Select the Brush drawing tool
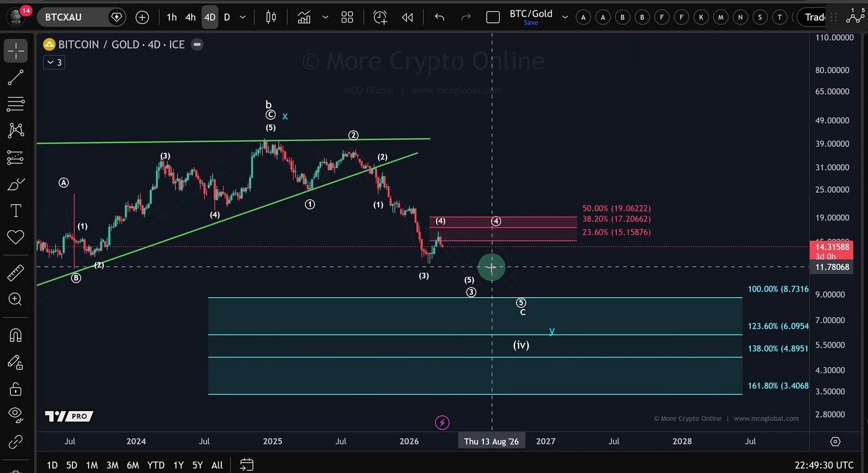The height and width of the screenshot is (473, 868). [16, 184]
